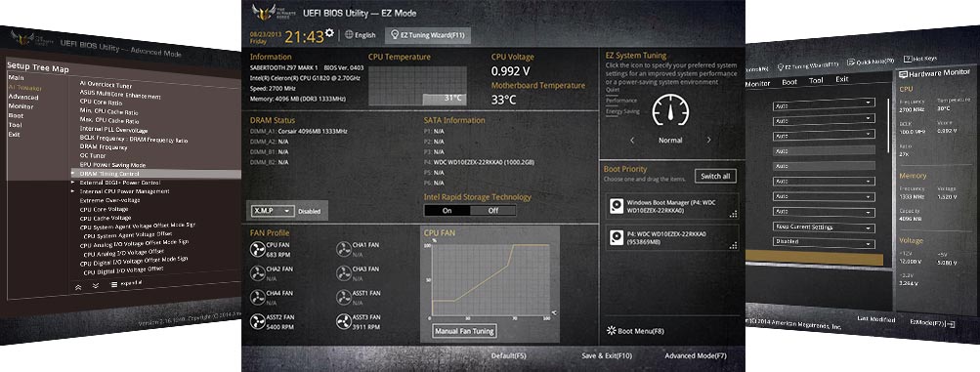Click the globe language icon
This screenshot has width=980, height=372.
[x=349, y=35]
